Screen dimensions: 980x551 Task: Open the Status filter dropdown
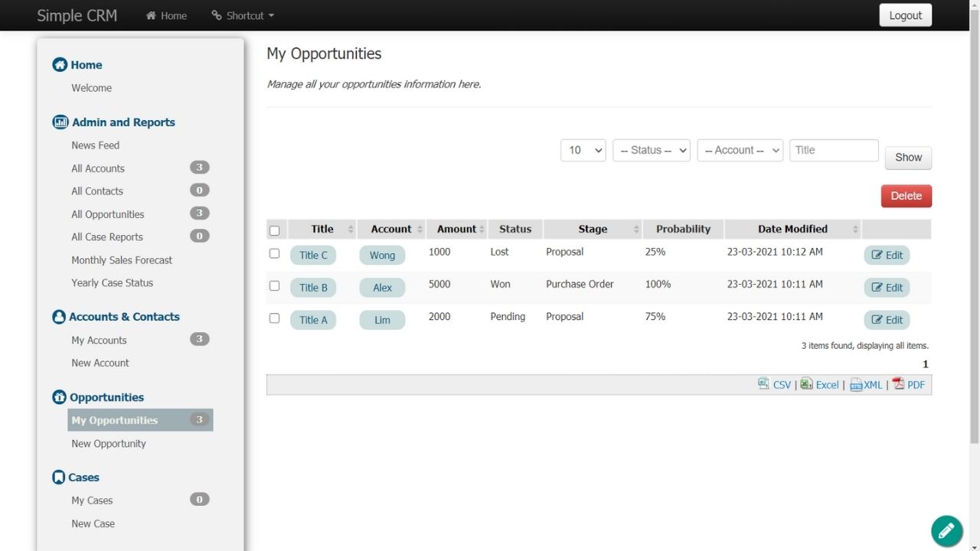(651, 150)
